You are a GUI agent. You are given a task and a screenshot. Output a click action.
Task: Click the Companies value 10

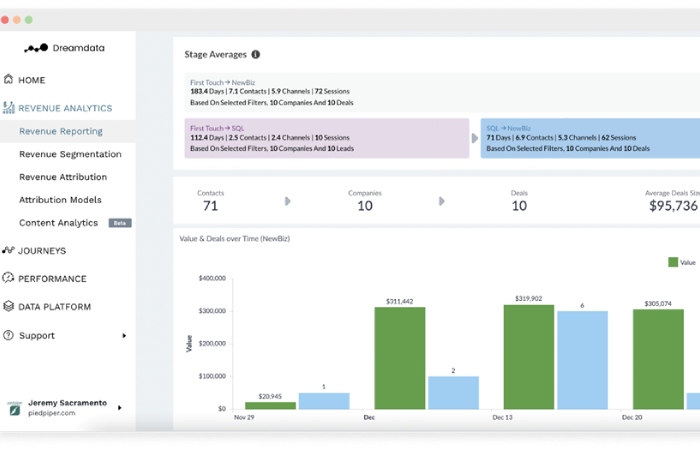[365, 206]
